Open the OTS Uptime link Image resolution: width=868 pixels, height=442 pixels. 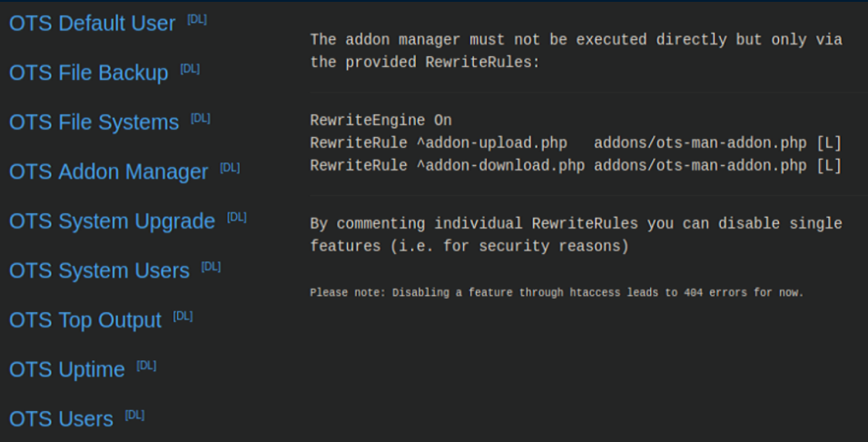[67, 370]
